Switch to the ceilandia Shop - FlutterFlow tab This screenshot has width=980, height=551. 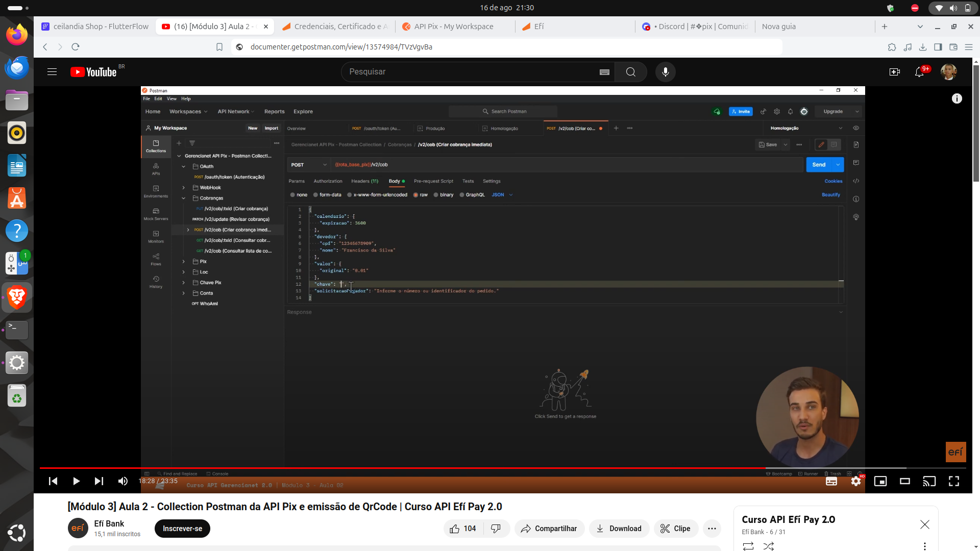95,27
